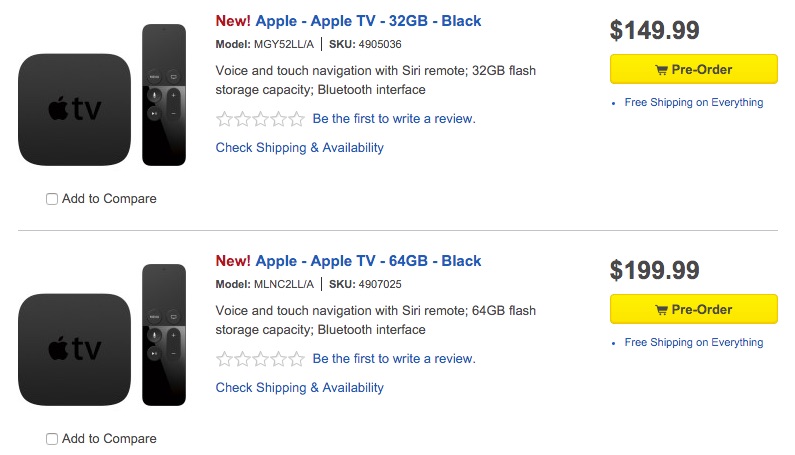This screenshot has height=455, width=795.
Task: Click the 64GB Apple TV box image
Action: pos(73,349)
